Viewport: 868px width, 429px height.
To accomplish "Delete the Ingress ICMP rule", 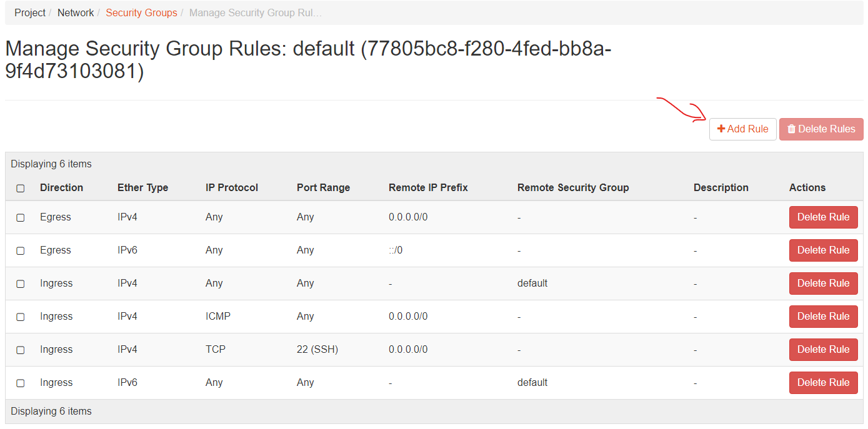I will (823, 317).
